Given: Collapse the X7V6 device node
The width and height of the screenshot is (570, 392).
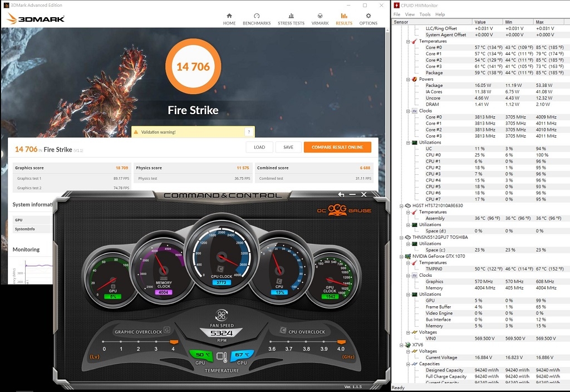Looking at the screenshot, I should point(402,345).
